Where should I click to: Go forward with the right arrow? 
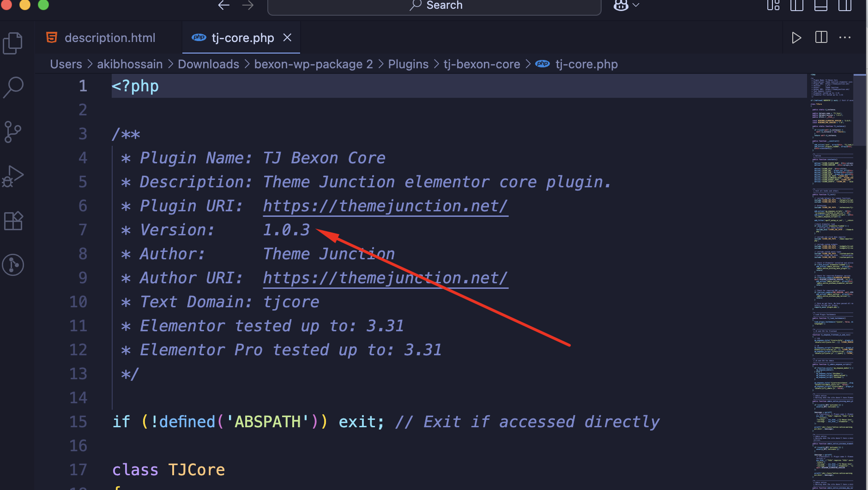pyautogui.click(x=248, y=5)
